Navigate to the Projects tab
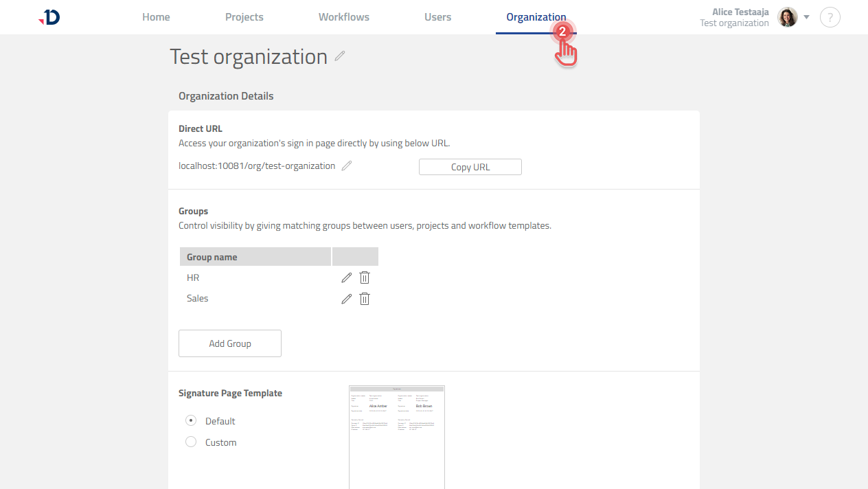This screenshot has height=489, width=868. point(244,17)
